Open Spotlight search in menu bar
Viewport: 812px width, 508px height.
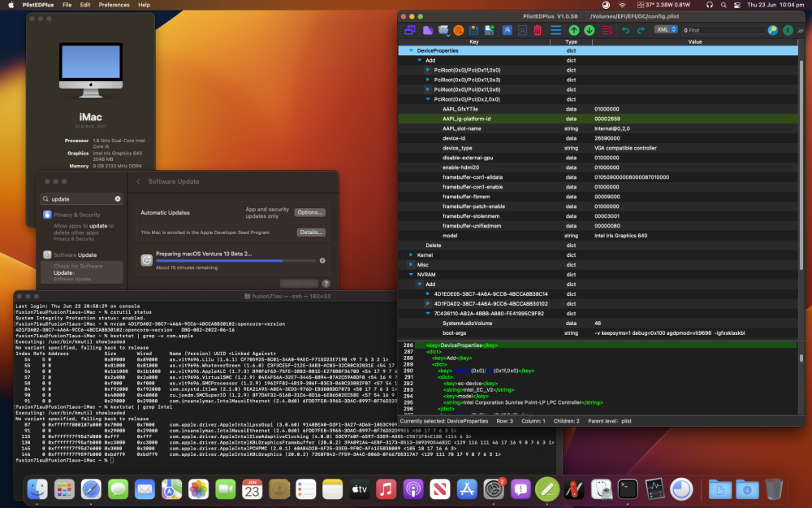click(723, 5)
